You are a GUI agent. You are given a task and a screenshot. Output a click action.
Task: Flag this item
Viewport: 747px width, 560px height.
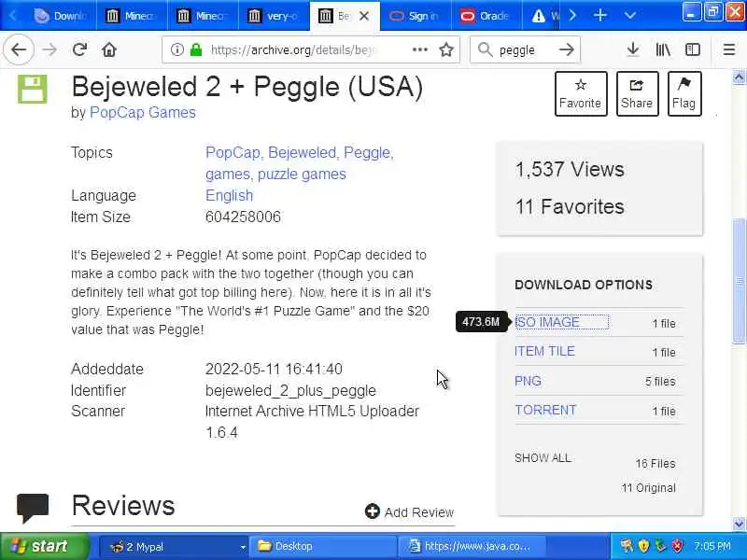[x=684, y=94]
